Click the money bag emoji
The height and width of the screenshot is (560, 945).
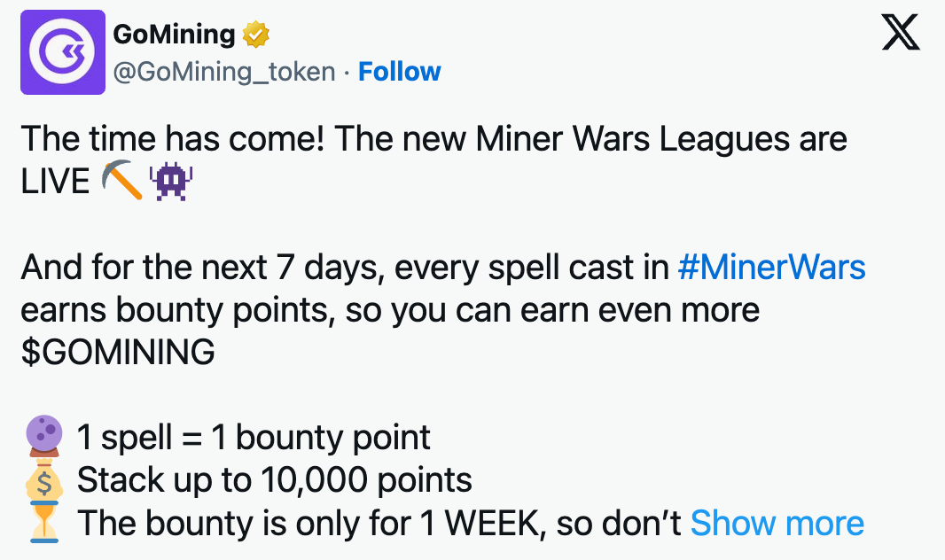[45, 480]
